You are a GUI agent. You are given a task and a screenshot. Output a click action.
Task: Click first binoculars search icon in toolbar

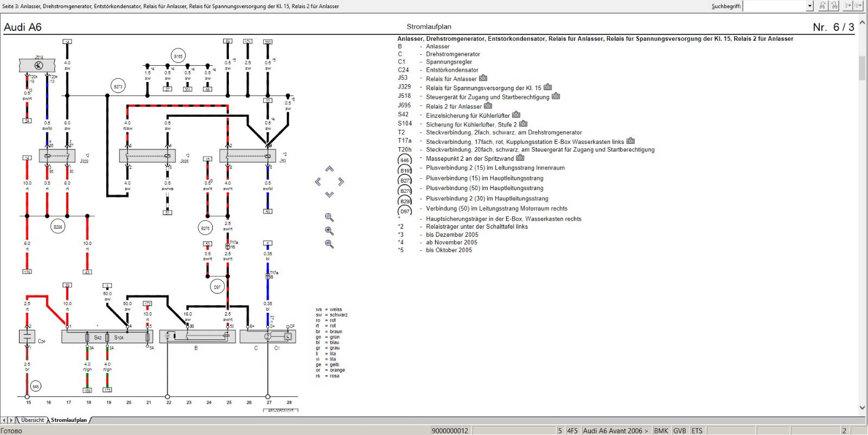click(822, 6)
